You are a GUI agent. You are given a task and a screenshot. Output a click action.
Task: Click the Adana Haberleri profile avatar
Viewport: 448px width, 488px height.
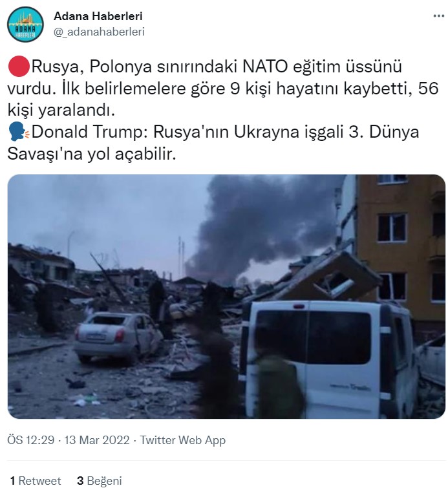pyautogui.click(x=25, y=25)
